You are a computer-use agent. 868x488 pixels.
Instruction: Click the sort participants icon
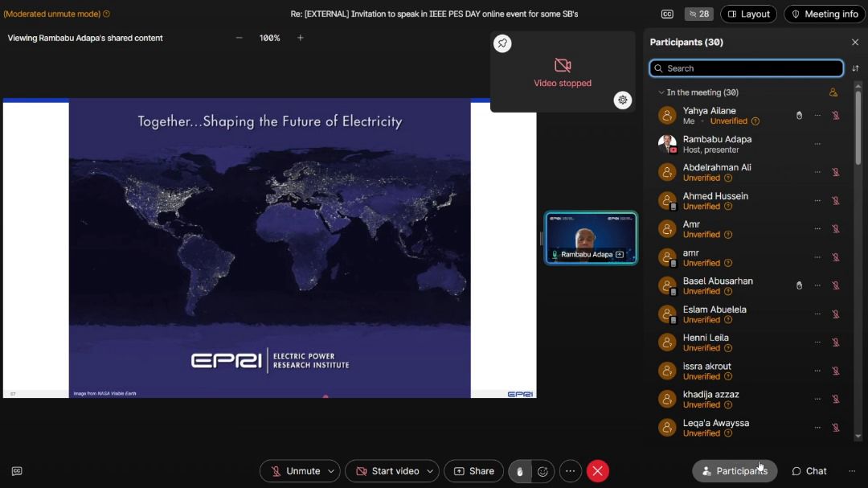point(855,68)
